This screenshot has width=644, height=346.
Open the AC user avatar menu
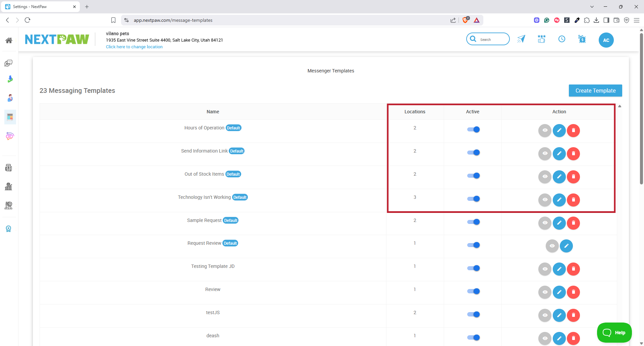click(x=606, y=40)
